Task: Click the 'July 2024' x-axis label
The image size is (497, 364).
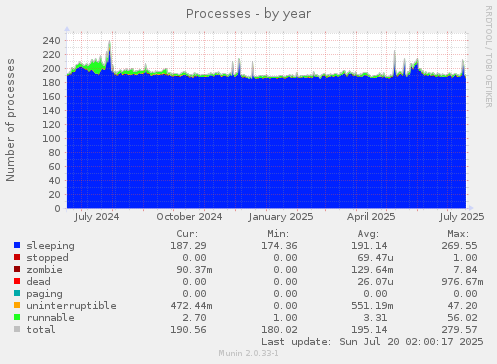Action: (97, 217)
